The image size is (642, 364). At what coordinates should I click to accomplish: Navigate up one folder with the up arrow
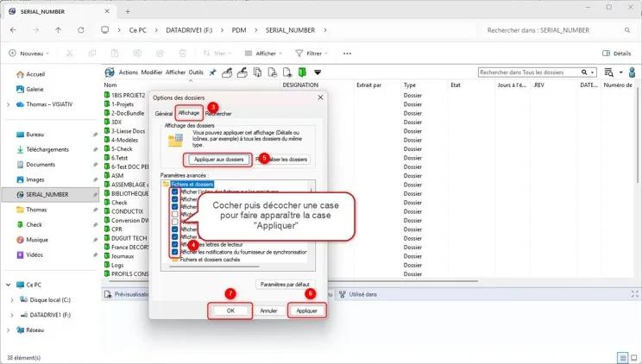coord(58,30)
